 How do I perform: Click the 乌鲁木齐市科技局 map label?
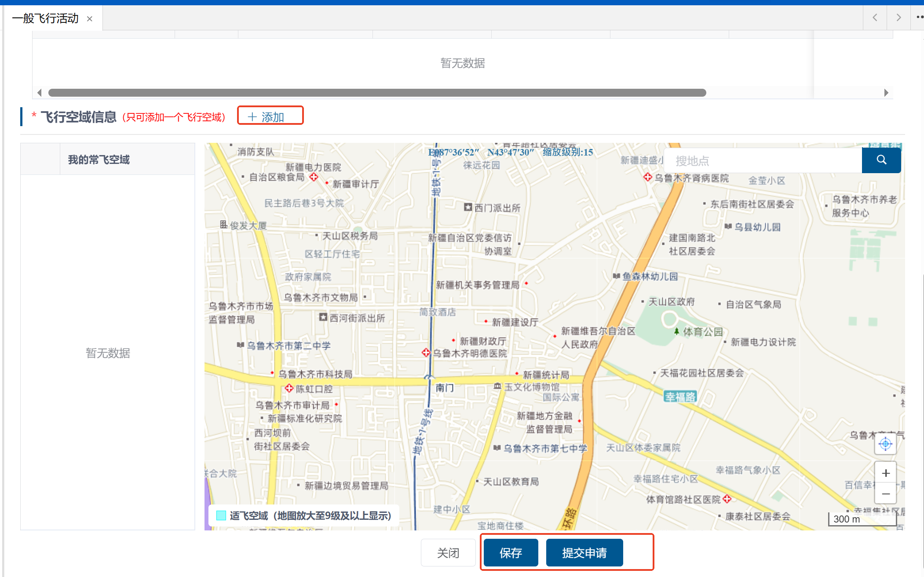click(315, 374)
